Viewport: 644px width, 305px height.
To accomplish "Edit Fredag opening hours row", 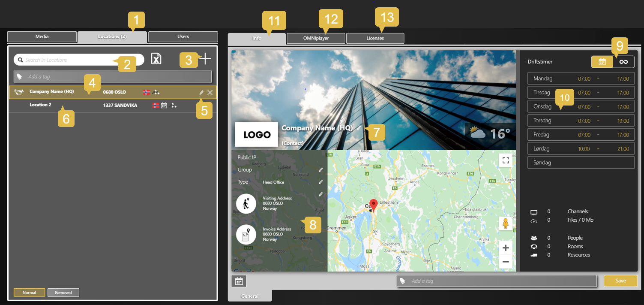I will (581, 135).
